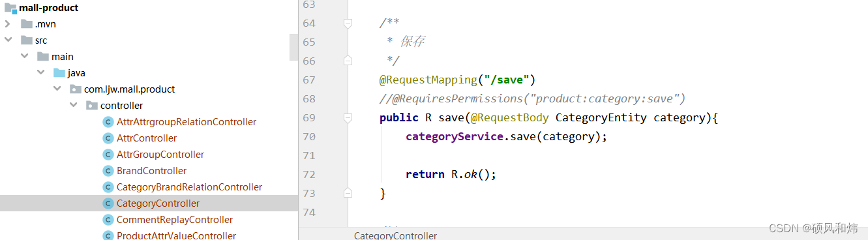Click line number 70 in gutter
The width and height of the screenshot is (868, 240).
tap(309, 137)
